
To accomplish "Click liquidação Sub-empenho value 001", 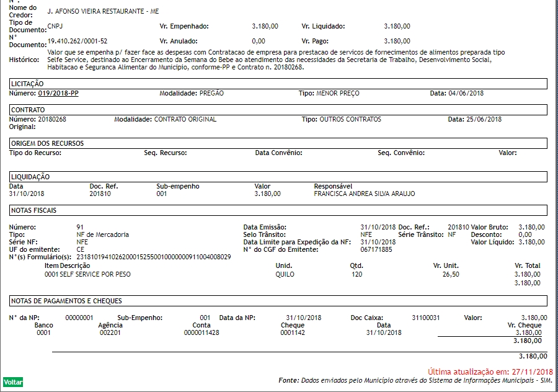I will [162, 194].
